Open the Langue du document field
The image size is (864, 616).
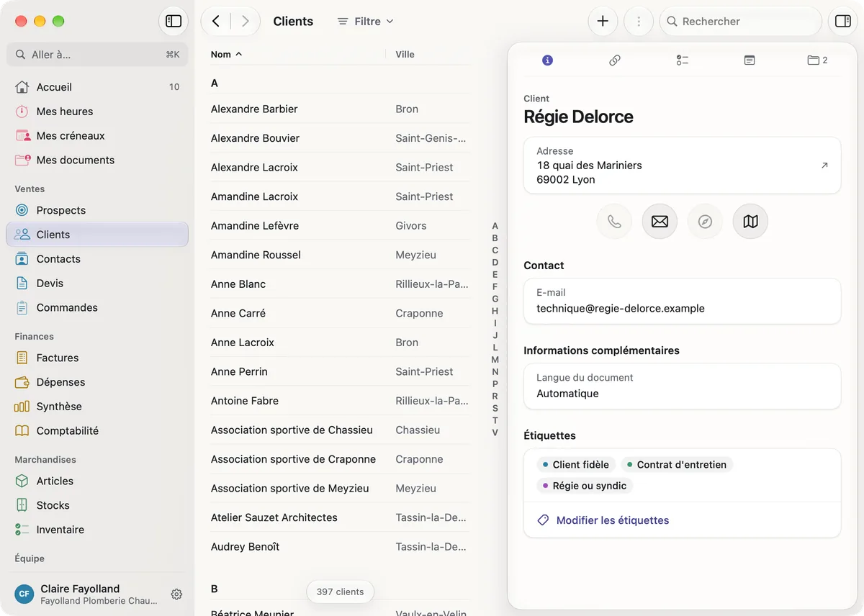(x=683, y=386)
